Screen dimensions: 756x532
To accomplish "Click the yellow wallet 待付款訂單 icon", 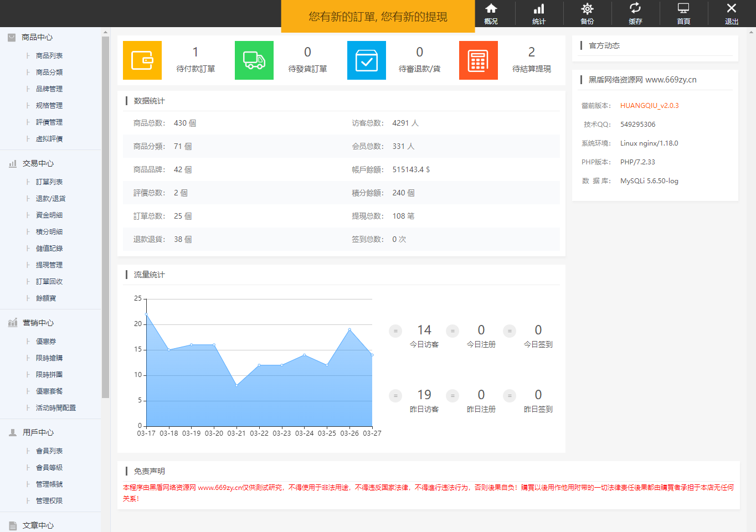I will coord(142,60).
